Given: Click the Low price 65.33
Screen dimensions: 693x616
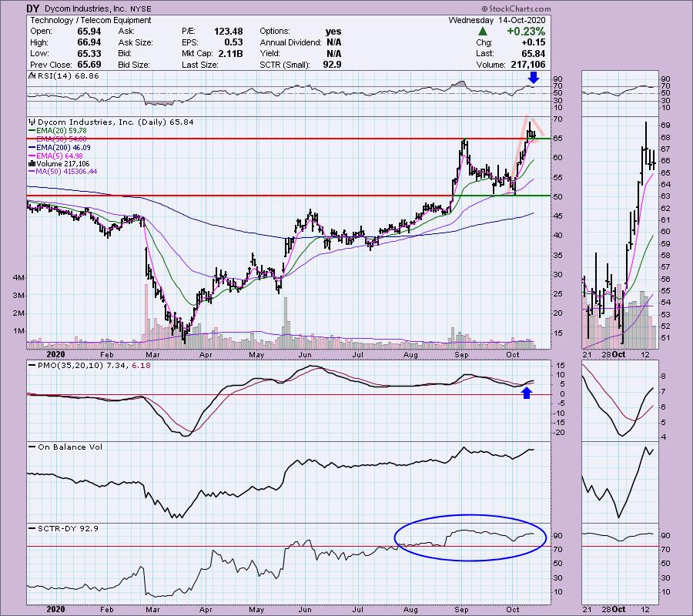Looking at the screenshot, I should click(x=89, y=53).
